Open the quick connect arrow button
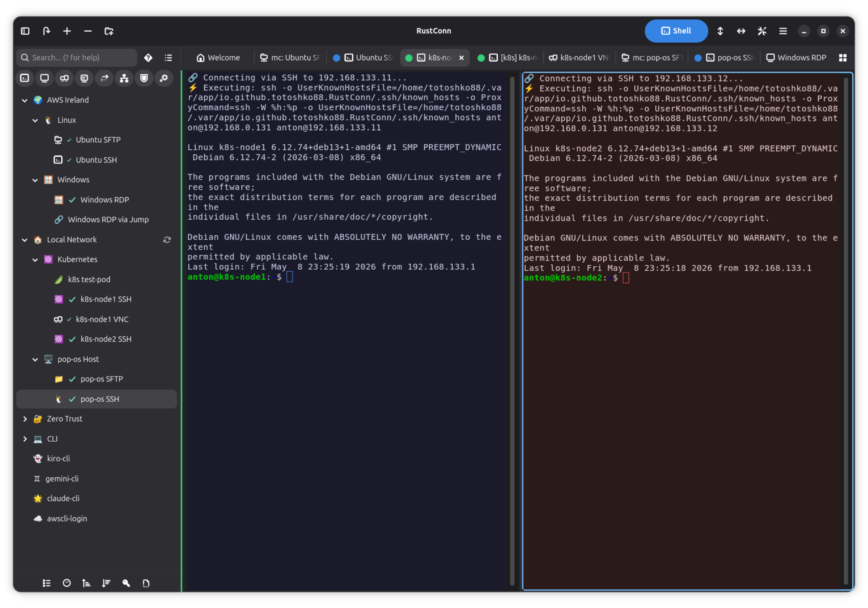The height and width of the screenshot is (608, 868). 46,31
